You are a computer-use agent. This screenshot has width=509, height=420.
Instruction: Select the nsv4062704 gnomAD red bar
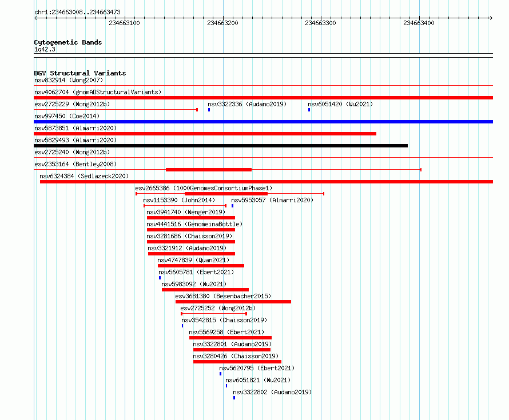coord(263,98)
